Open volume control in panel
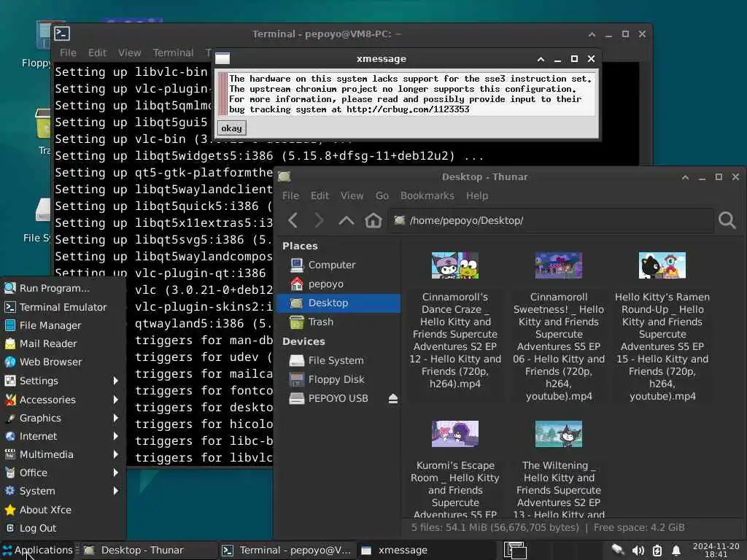The height and width of the screenshot is (560, 747). point(638,551)
